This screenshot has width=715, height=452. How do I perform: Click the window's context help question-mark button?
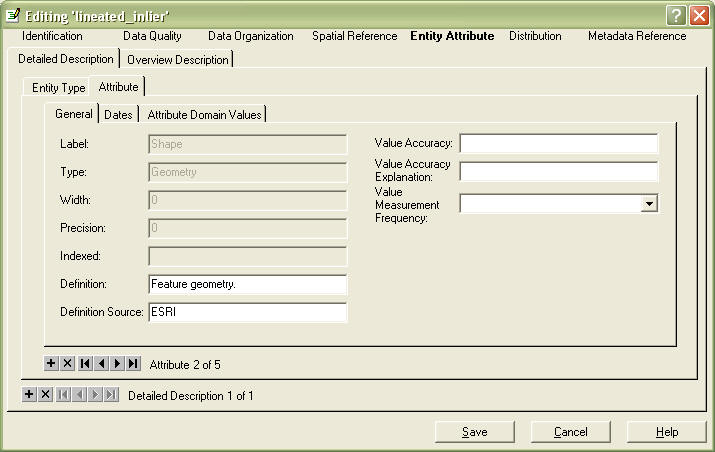(x=676, y=15)
